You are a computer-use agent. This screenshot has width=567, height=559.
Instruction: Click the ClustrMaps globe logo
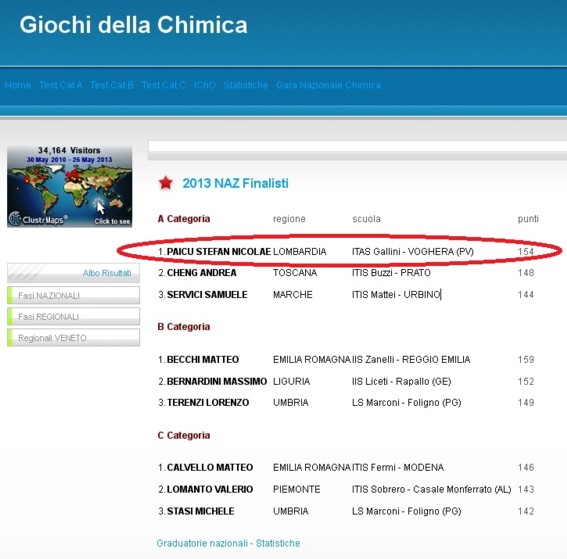tap(15, 219)
